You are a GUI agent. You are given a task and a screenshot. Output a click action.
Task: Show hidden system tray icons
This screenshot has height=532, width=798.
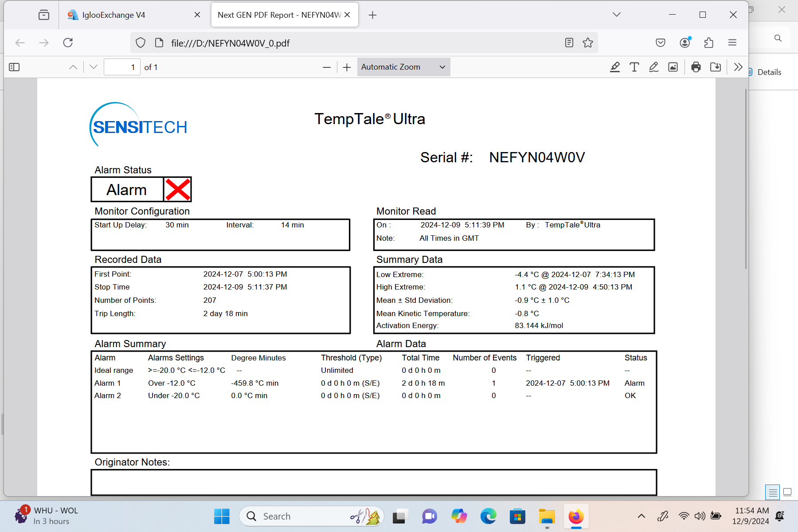tap(641, 516)
